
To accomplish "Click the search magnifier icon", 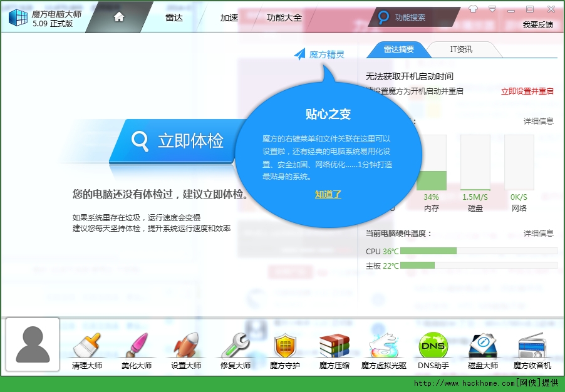I will click(x=383, y=17).
